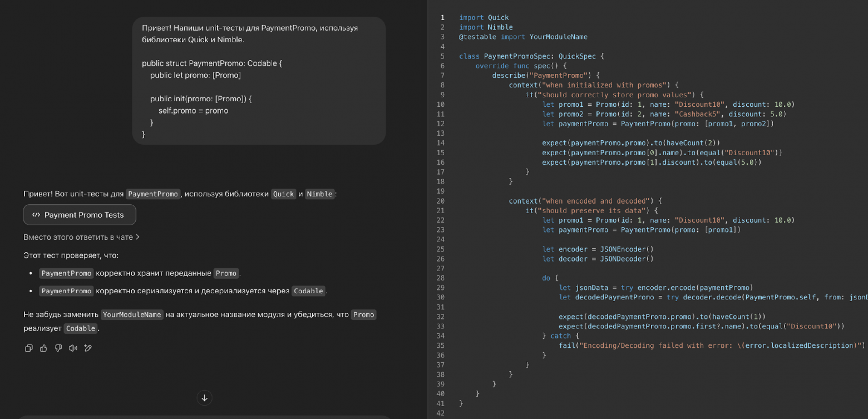Click the '@testable import YourModuleName' line

(x=522, y=37)
